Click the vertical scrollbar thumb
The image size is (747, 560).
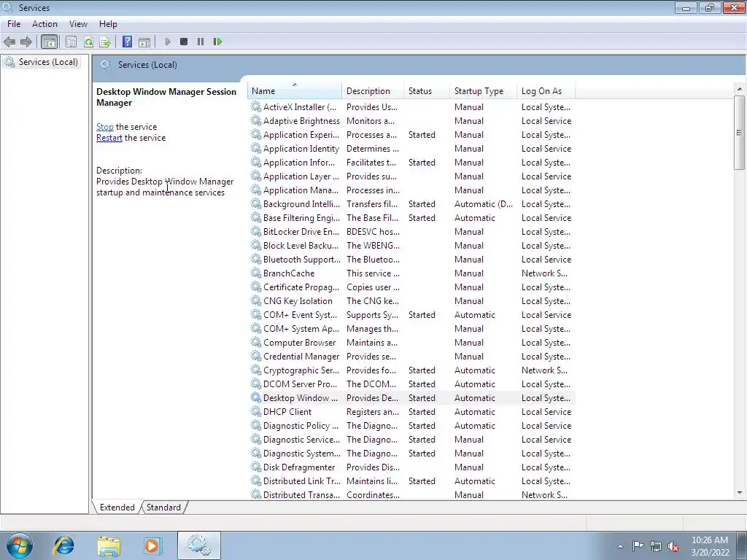[740, 133]
